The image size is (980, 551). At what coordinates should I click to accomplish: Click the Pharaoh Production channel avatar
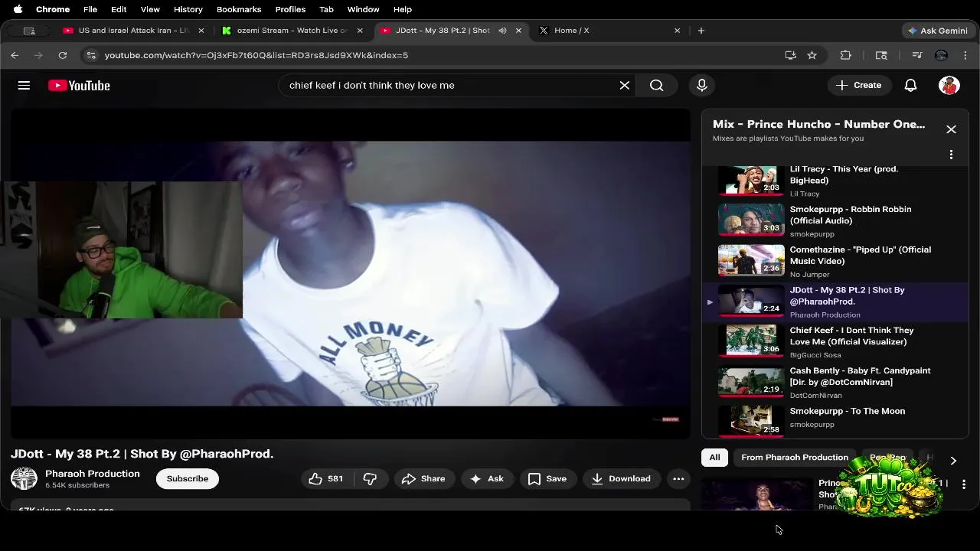(24, 478)
